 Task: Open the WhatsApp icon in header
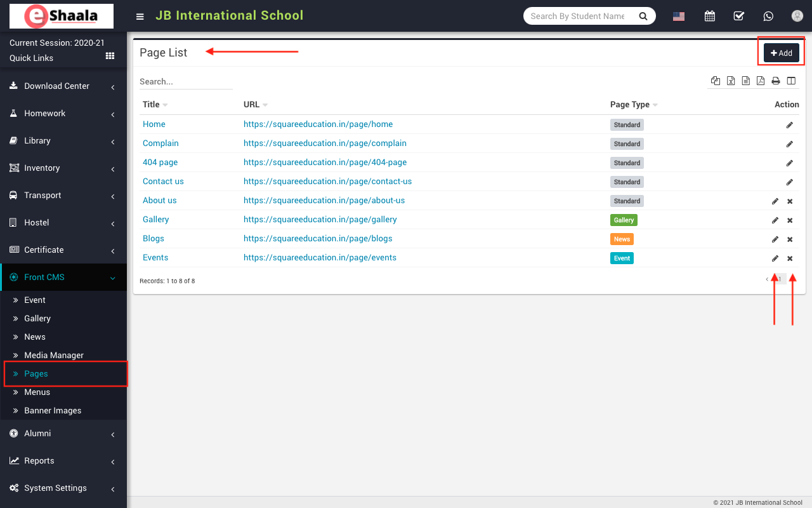(768, 16)
